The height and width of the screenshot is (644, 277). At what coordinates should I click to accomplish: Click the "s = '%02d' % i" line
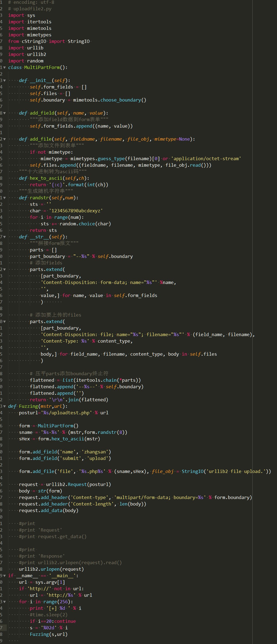point(49,628)
